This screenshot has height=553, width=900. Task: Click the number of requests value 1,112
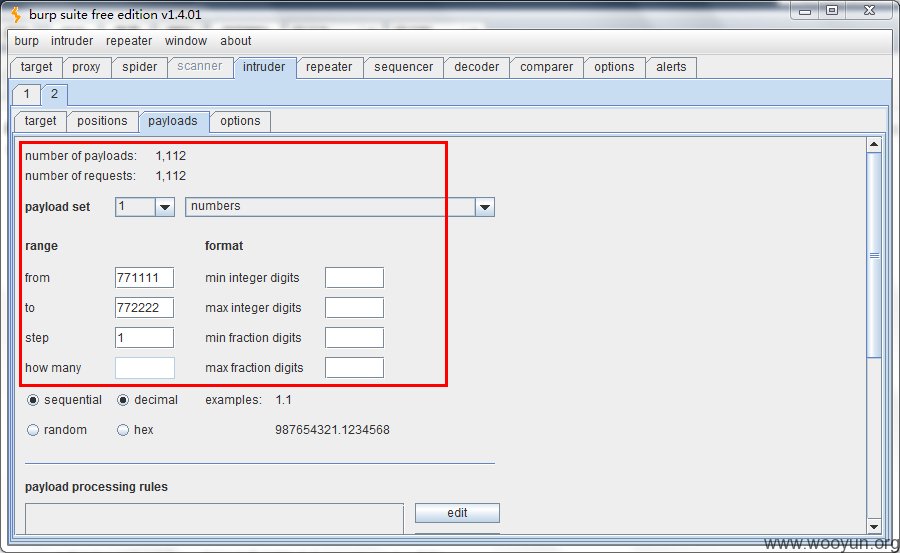(170, 176)
